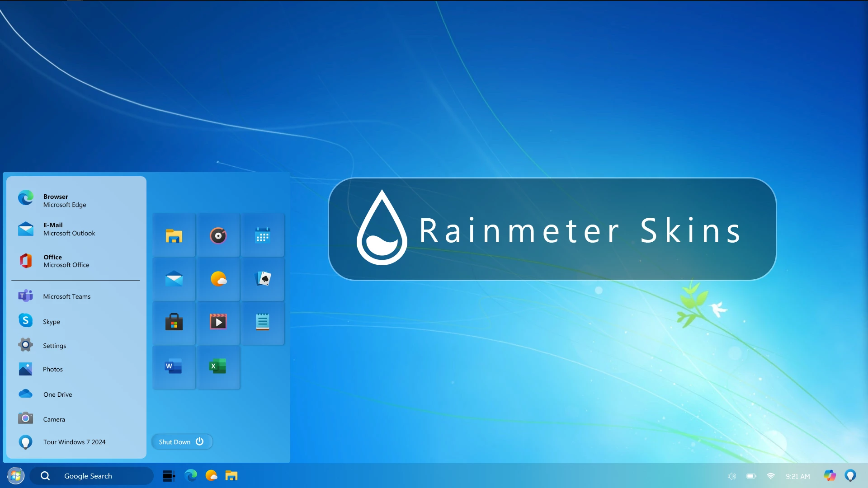
Task: Launch the Camera app icon
Action: [26, 419]
